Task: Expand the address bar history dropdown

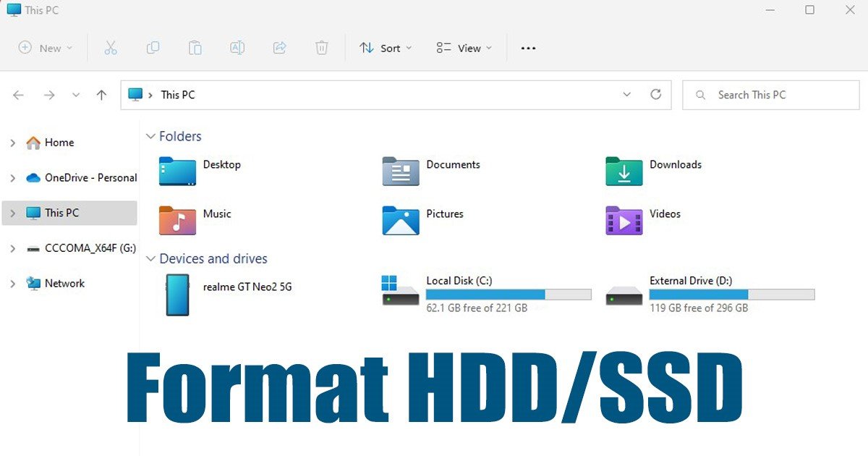Action: (626, 95)
